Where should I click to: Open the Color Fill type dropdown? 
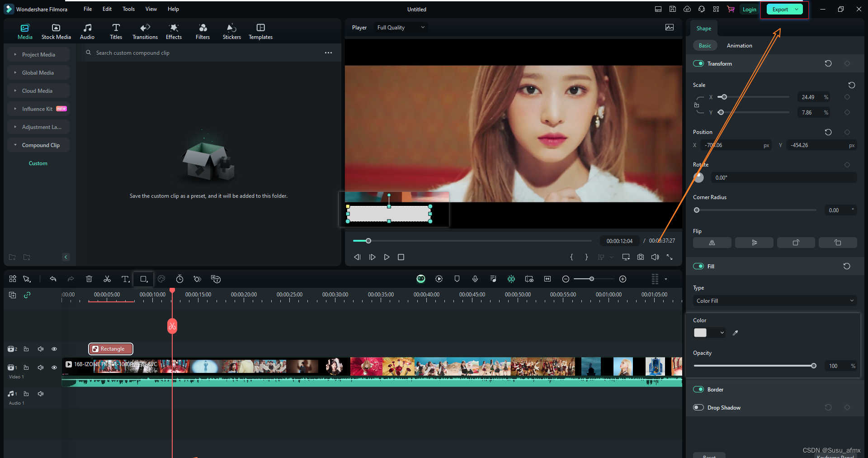pos(774,301)
